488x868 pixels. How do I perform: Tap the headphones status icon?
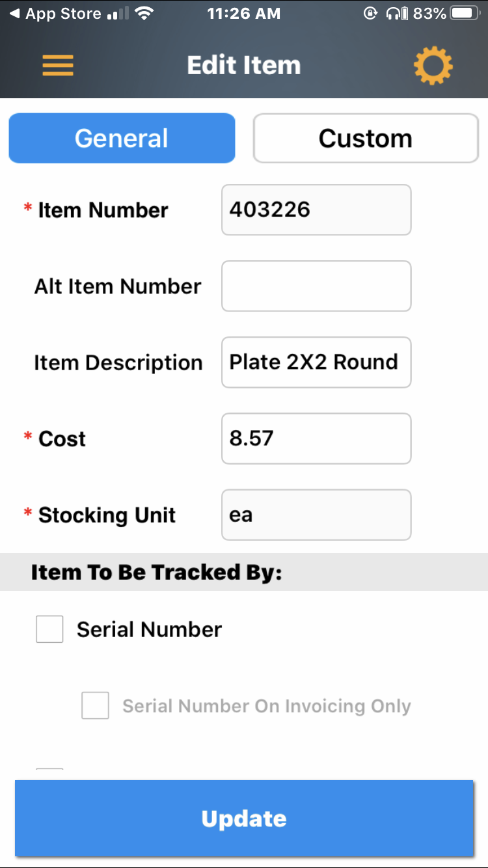point(392,14)
